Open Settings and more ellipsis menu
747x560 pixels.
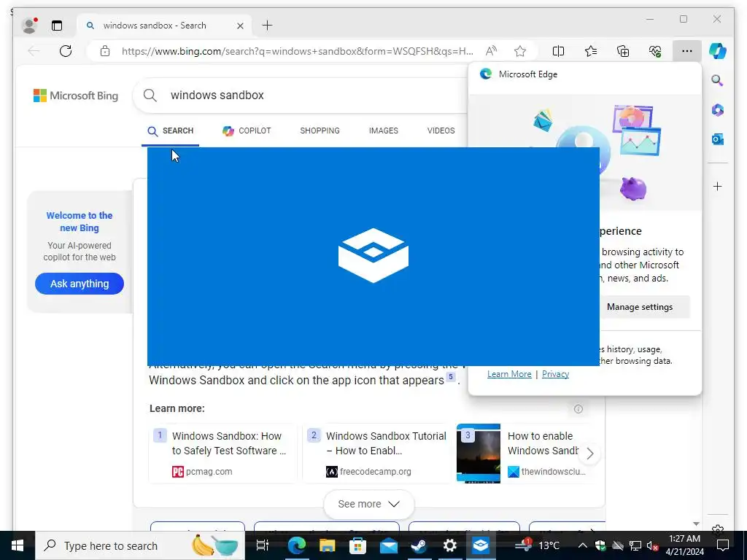point(686,51)
